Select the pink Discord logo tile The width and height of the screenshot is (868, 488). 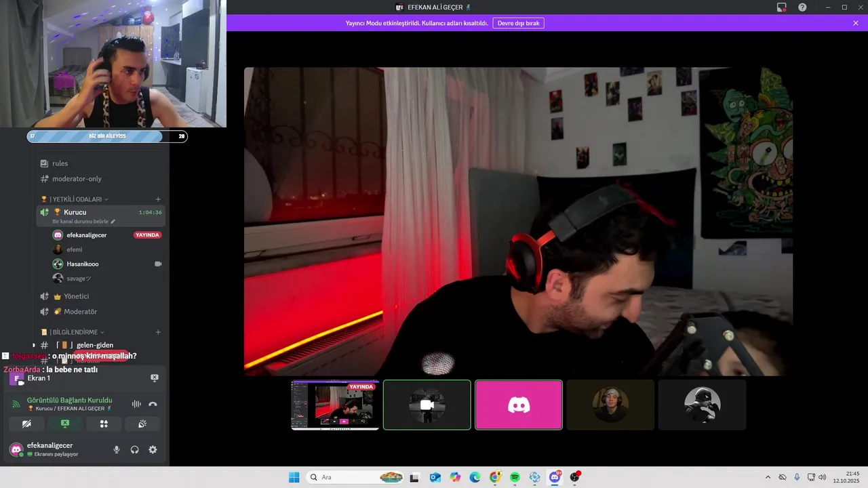pyautogui.click(x=519, y=405)
